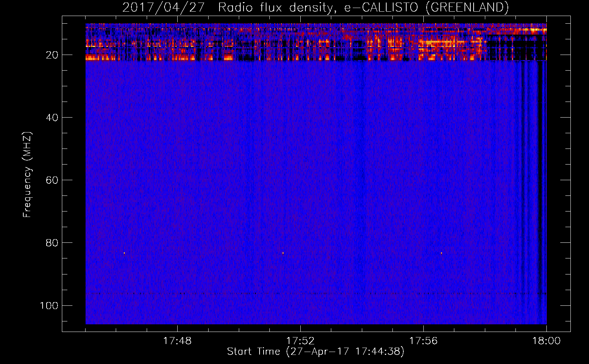
Task: Click the 17:52 time tick label
Action: (300, 341)
